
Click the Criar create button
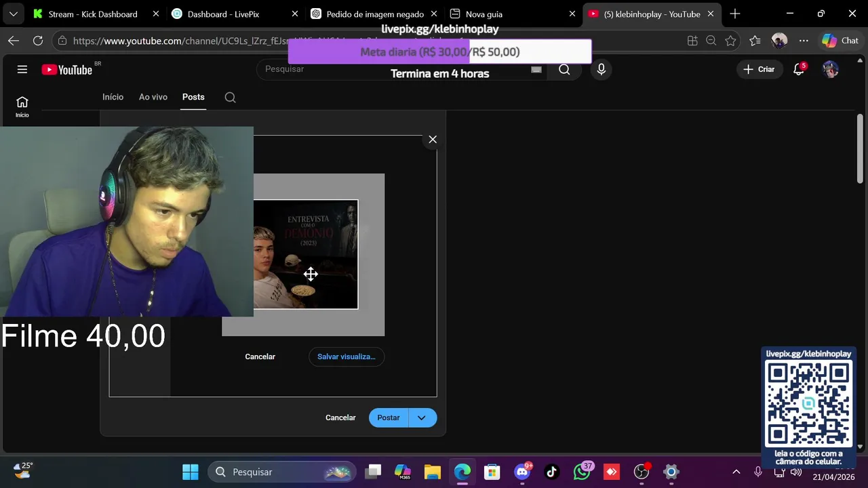tap(759, 69)
